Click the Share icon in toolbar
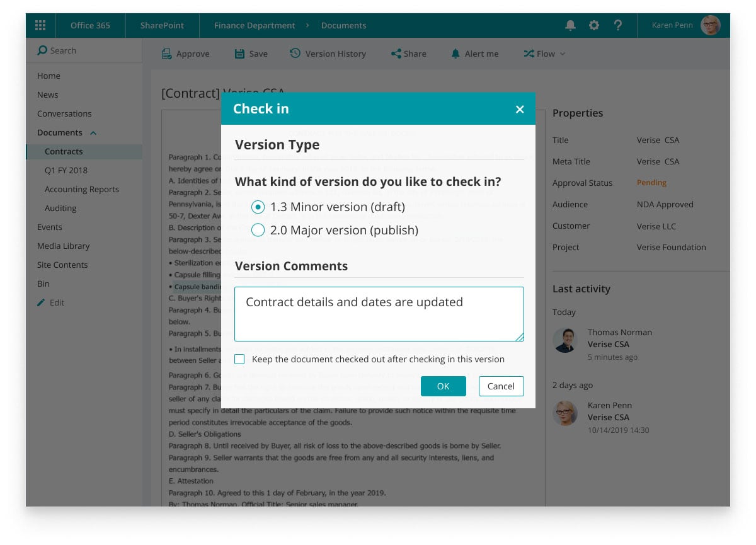 [x=396, y=54]
